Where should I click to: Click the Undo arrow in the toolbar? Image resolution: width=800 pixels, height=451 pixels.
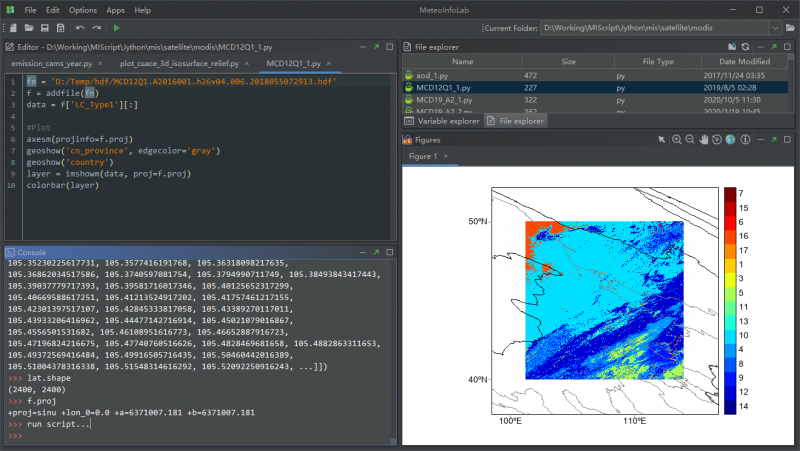pos(81,28)
